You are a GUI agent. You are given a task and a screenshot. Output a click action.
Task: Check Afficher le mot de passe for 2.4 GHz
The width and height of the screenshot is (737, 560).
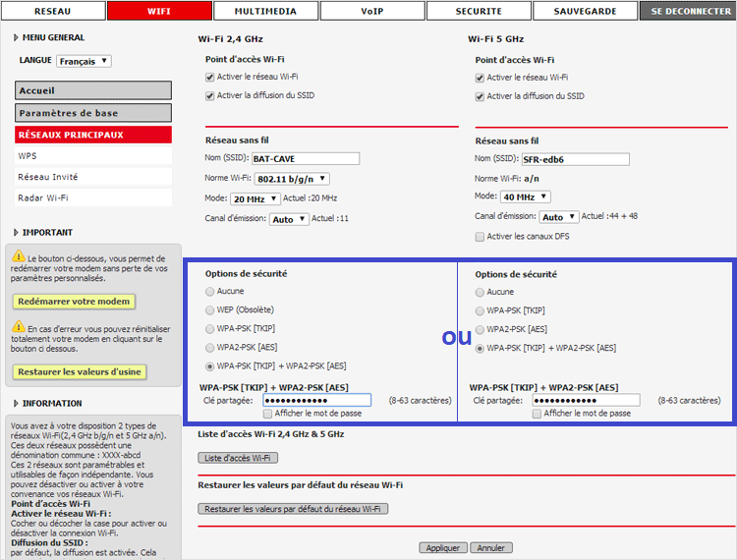pos(268,414)
